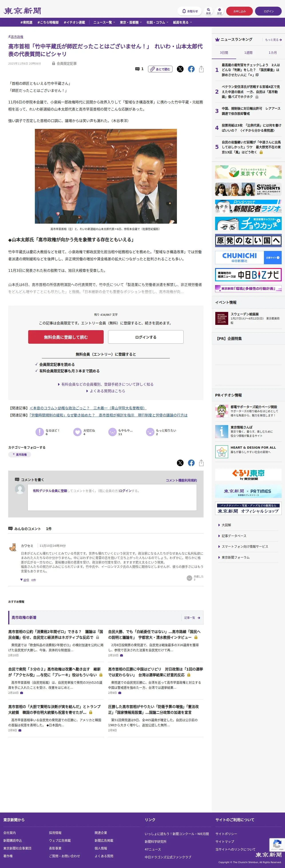285x868 pixels.
Task: Click the 共感した smiley on カワセミ comment
Action: 190,578
